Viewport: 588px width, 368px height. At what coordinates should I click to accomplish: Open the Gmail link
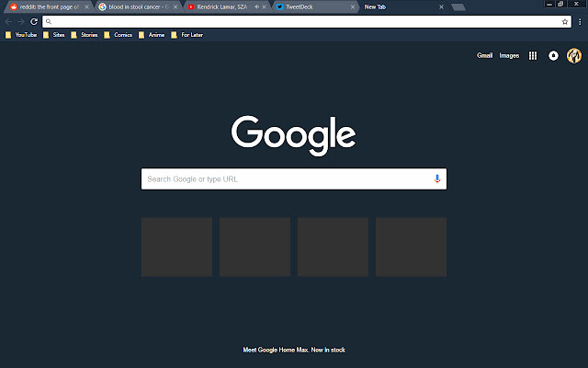[484, 55]
